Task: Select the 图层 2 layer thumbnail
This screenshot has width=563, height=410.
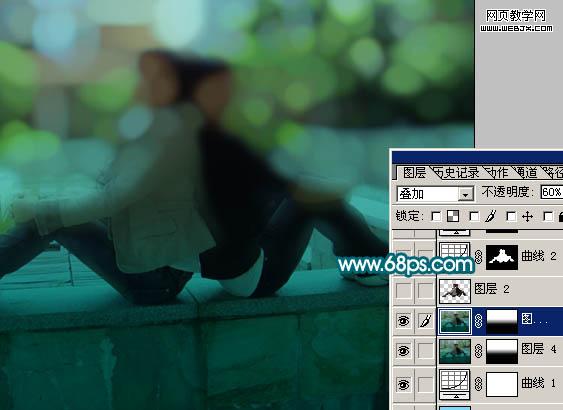Action: point(455,291)
